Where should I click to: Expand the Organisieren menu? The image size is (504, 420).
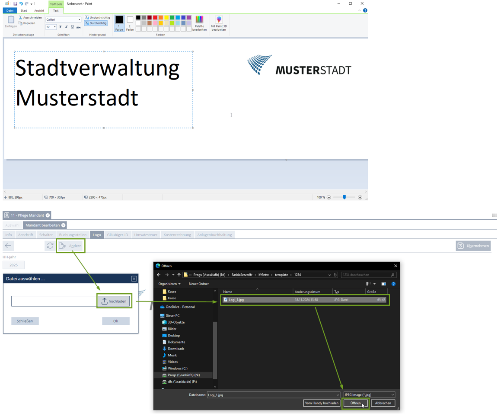point(169,284)
